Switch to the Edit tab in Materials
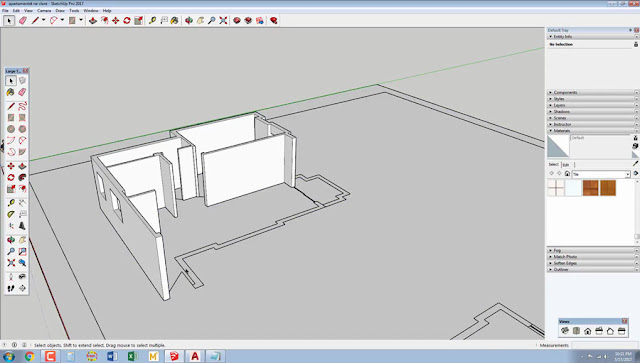 pyautogui.click(x=566, y=165)
